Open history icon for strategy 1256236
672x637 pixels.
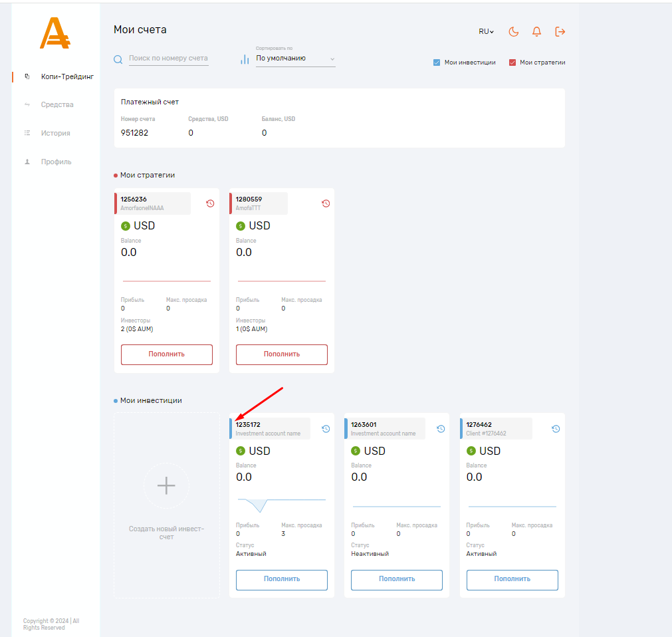210,203
